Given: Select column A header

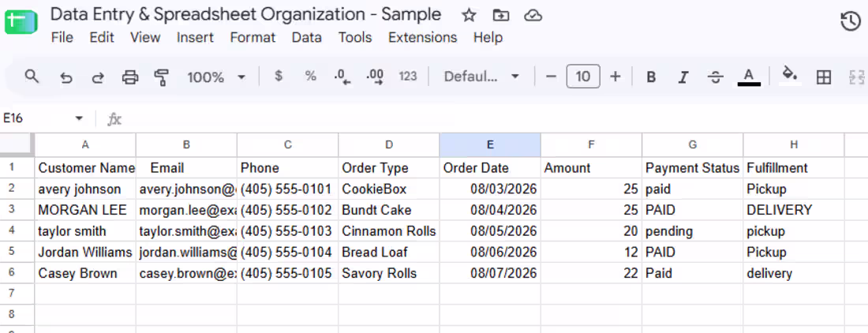Looking at the screenshot, I should tap(85, 144).
